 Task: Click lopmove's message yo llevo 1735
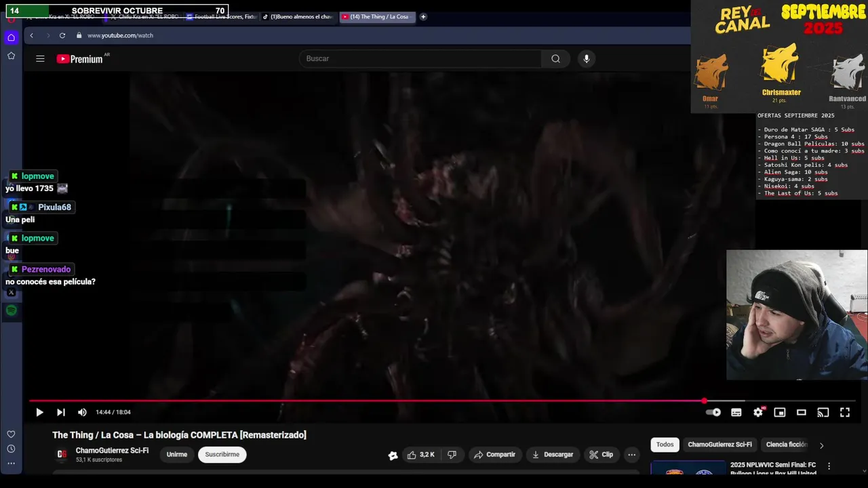point(37,188)
